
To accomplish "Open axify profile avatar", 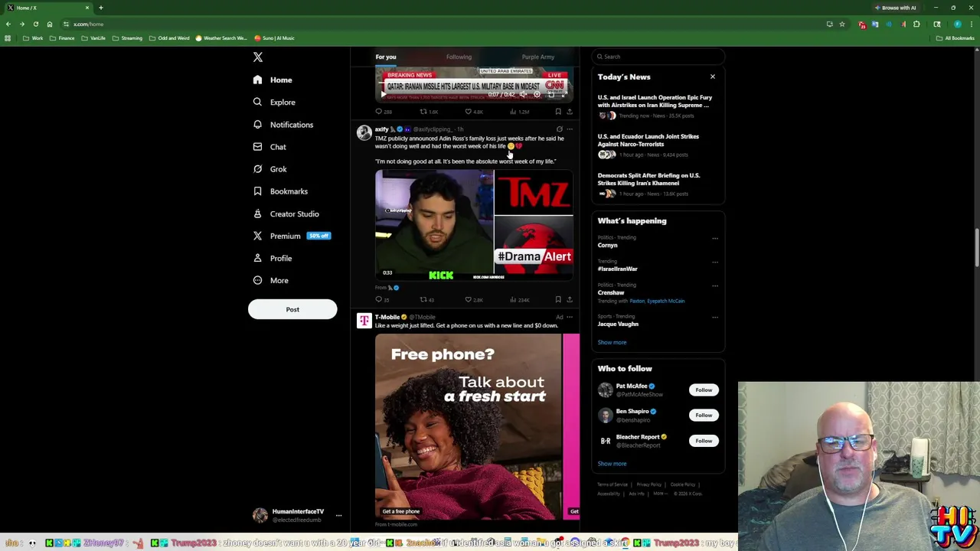I will click(x=364, y=132).
